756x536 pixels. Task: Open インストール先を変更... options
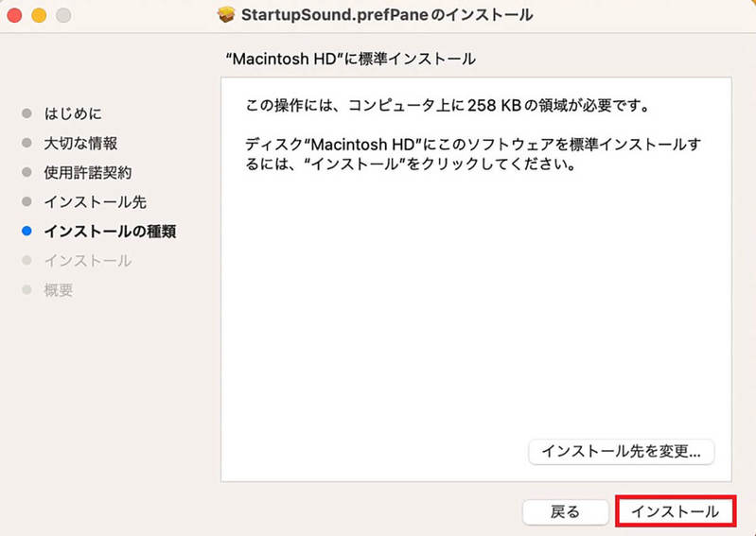point(621,451)
